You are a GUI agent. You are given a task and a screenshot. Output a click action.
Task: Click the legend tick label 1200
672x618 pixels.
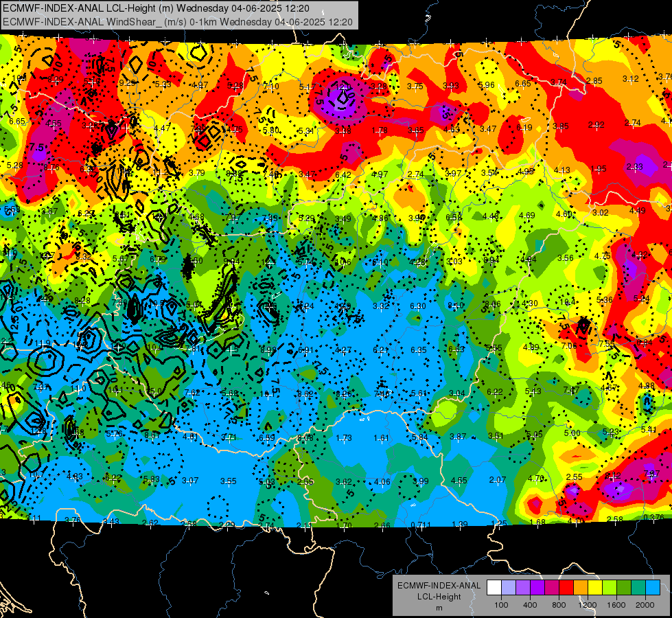click(x=587, y=605)
